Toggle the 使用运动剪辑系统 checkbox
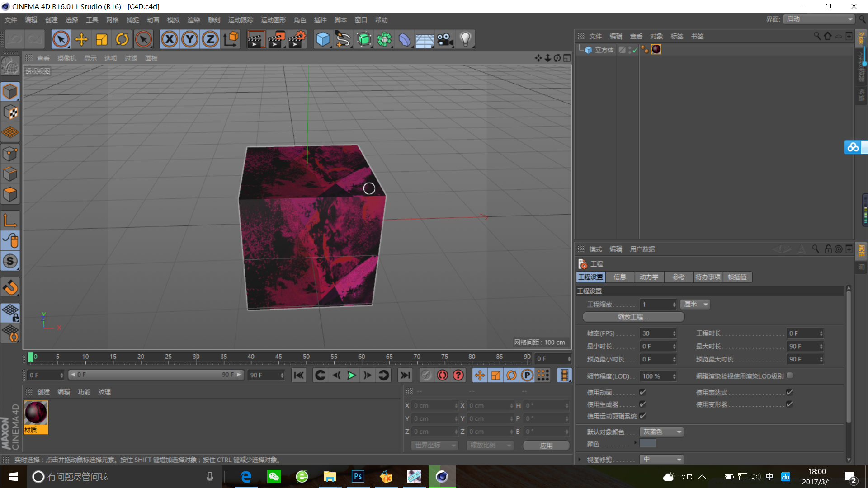The image size is (868, 488). coord(643,416)
